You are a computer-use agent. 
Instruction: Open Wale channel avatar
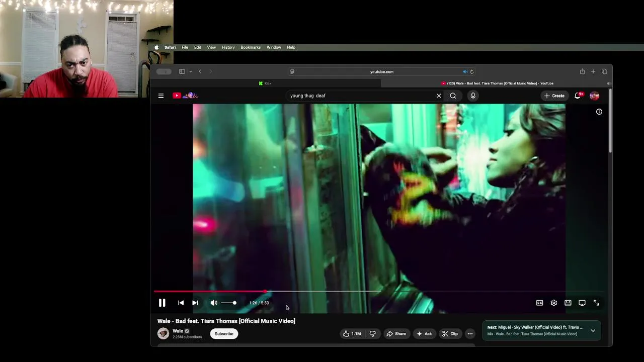click(x=163, y=333)
